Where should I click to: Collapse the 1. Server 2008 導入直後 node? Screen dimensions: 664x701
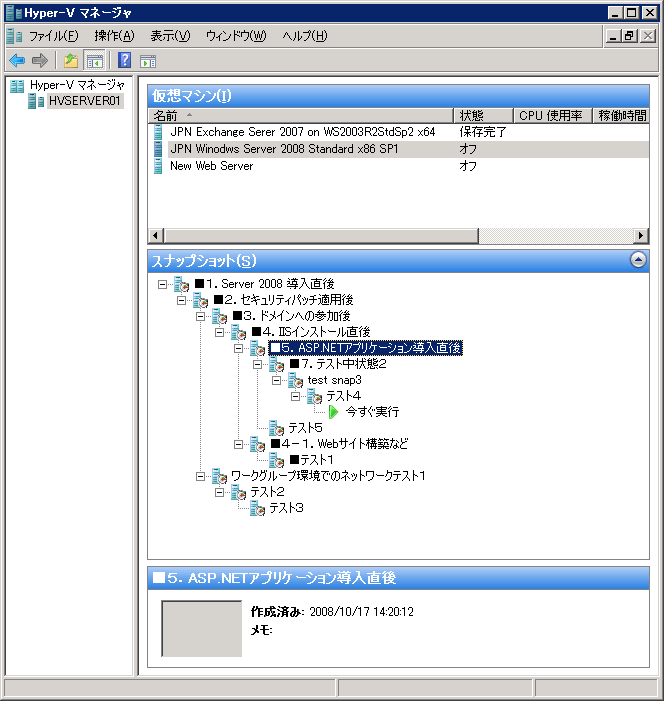pyautogui.click(x=162, y=284)
